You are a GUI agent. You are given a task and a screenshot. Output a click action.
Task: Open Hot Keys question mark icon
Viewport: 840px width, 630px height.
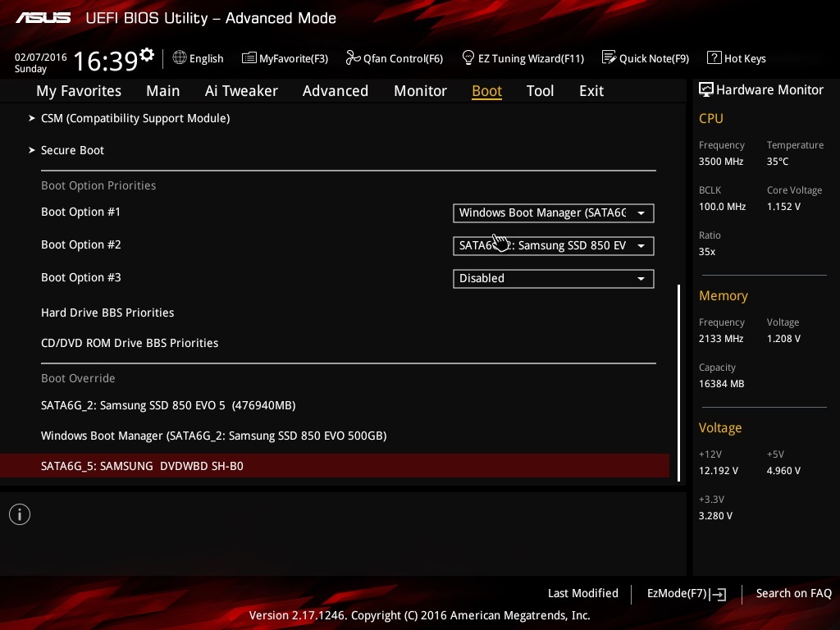714,57
